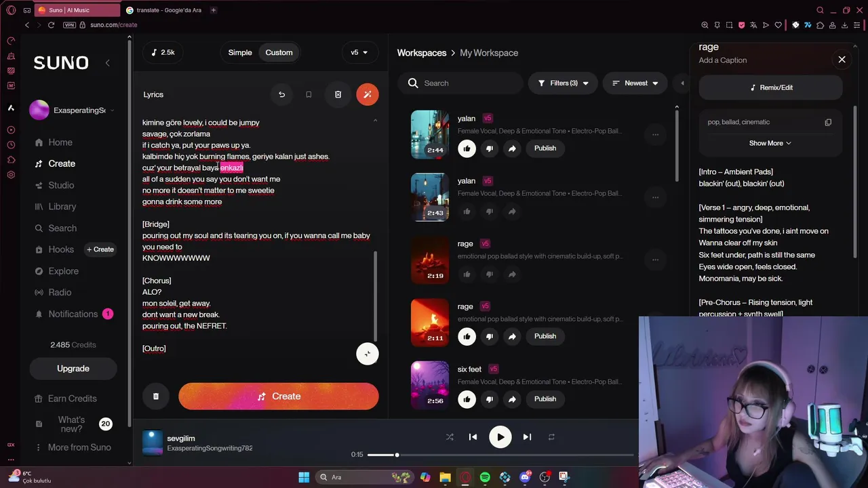The image size is (868, 488).
Task: Click Add a Caption under rage
Action: pyautogui.click(x=723, y=60)
